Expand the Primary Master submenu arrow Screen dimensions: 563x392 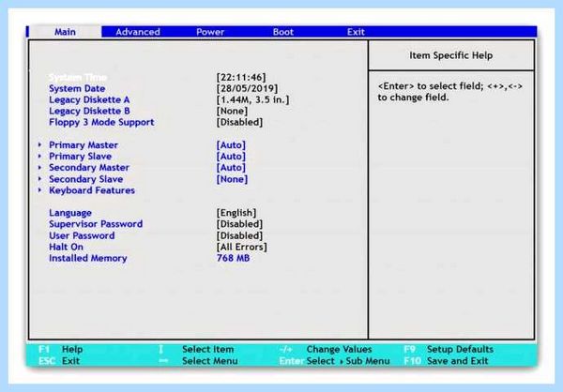[39, 144]
